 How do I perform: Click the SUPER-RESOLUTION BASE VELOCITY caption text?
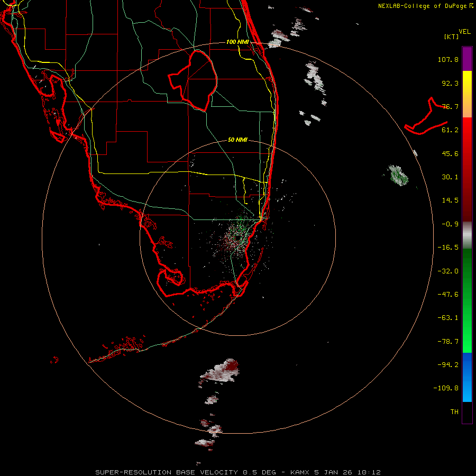(x=237, y=472)
